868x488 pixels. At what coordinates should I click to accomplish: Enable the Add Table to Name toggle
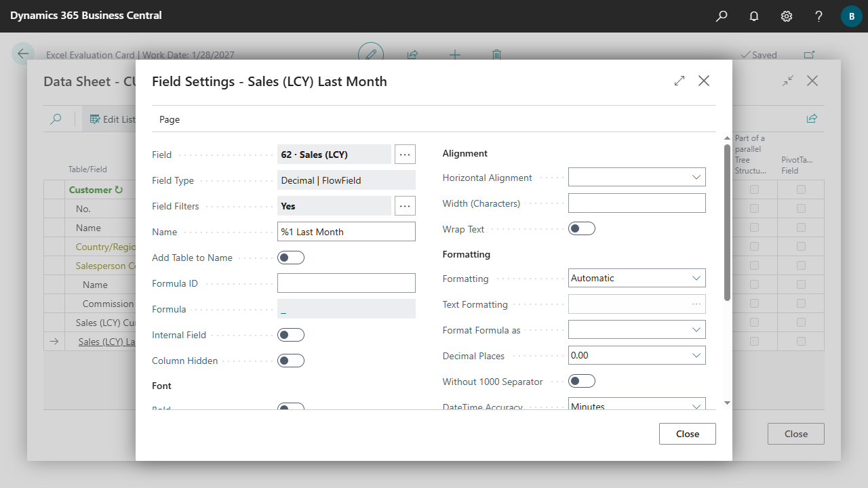point(291,258)
